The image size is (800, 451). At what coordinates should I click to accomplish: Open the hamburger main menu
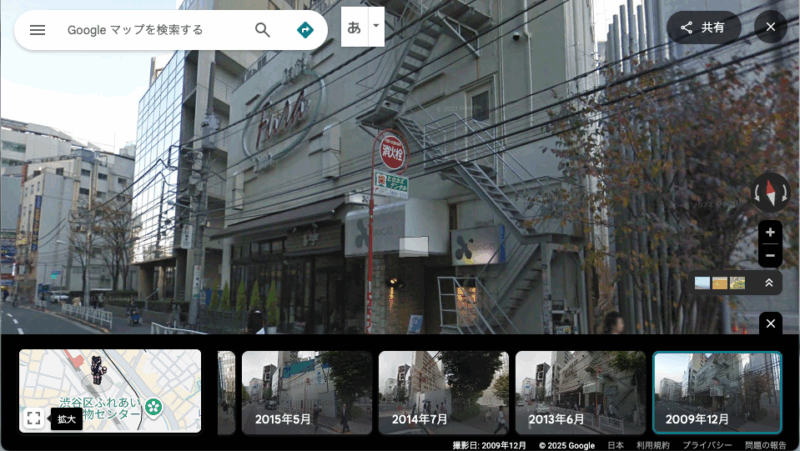(37, 30)
